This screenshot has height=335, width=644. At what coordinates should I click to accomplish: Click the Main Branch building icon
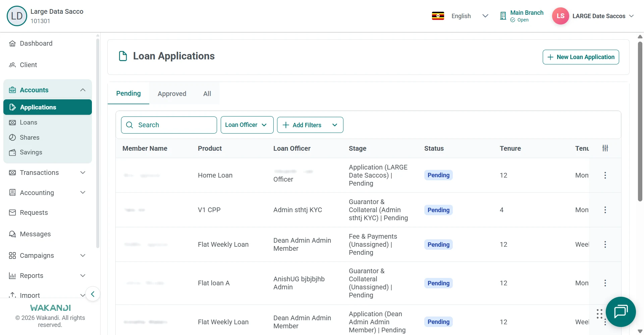coord(503,16)
